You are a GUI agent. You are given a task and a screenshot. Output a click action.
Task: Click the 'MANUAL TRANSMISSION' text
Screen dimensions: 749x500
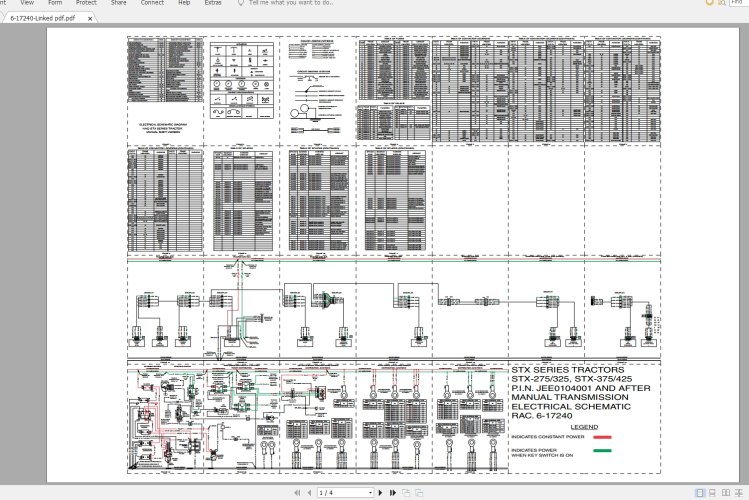coord(570,397)
